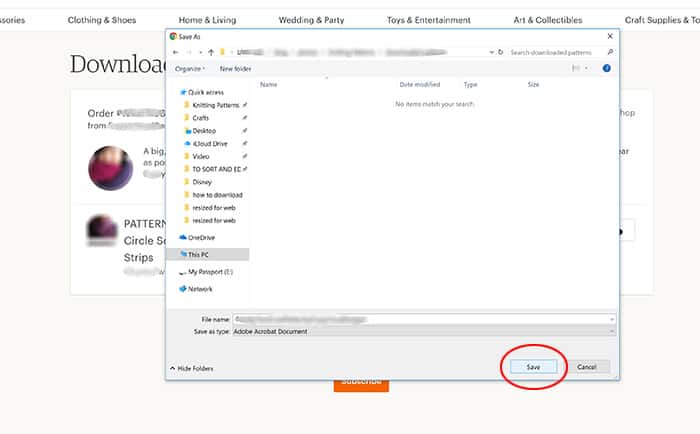Click the New folder button
The height and width of the screenshot is (434, 700).
(x=235, y=68)
